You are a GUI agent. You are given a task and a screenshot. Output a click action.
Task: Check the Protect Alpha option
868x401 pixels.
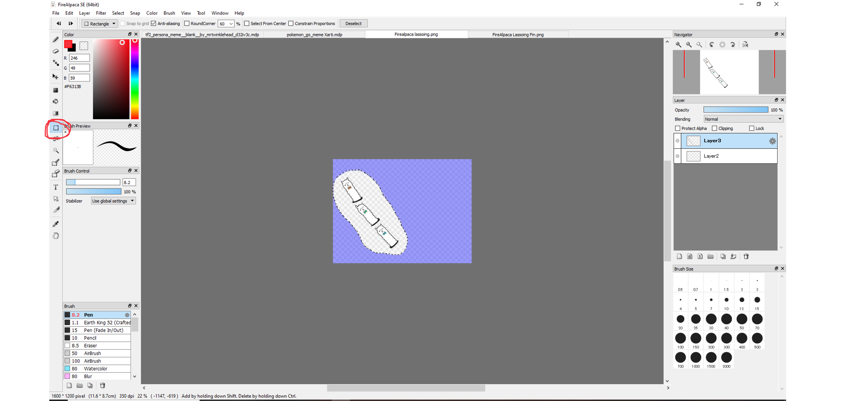click(678, 129)
